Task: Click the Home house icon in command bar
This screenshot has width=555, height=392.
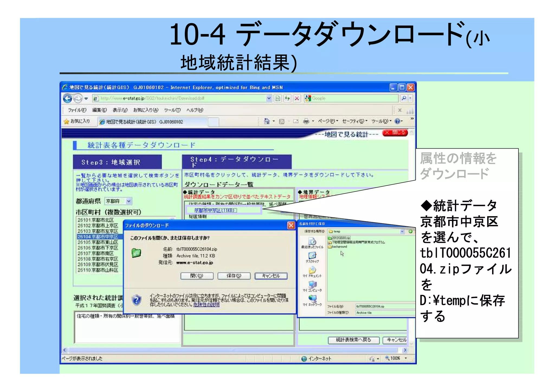Action: coord(267,121)
